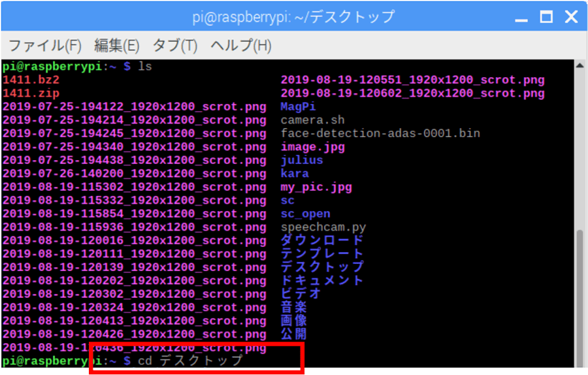
Task: Click the kara directory name
Action: pyautogui.click(x=295, y=174)
